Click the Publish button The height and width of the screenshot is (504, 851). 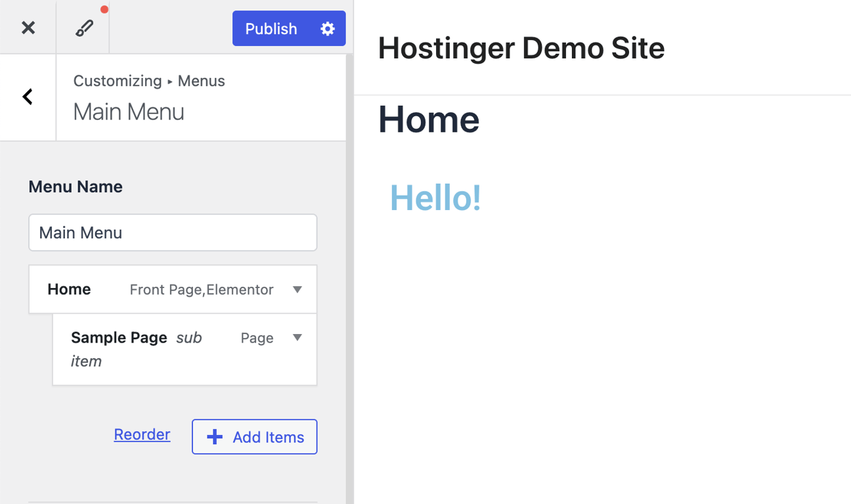coord(271,28)
